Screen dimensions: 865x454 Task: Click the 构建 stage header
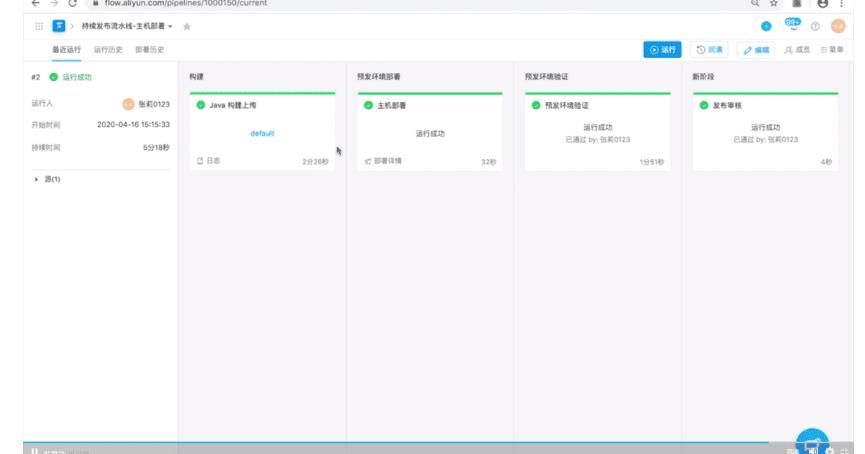pyautogui.click(x=196, y=77)
